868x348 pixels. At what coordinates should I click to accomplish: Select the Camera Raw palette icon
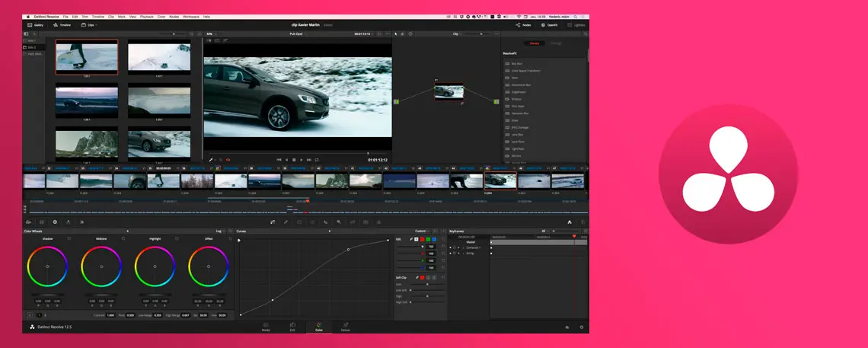(x=28, y=222)
